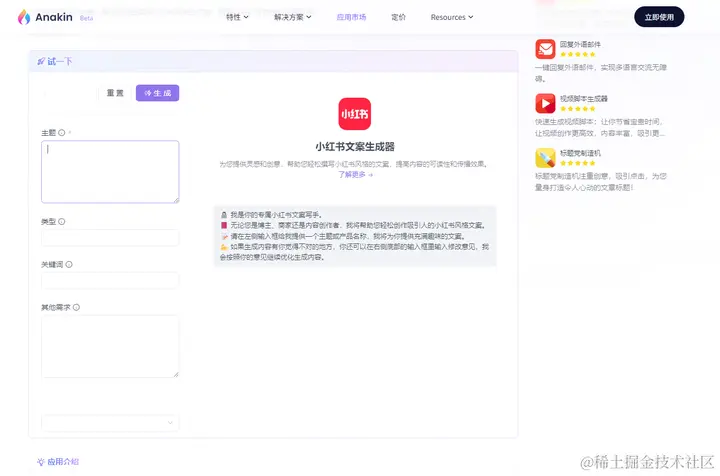
Task: Focus the 主题 text area
Action: [110, 172]
